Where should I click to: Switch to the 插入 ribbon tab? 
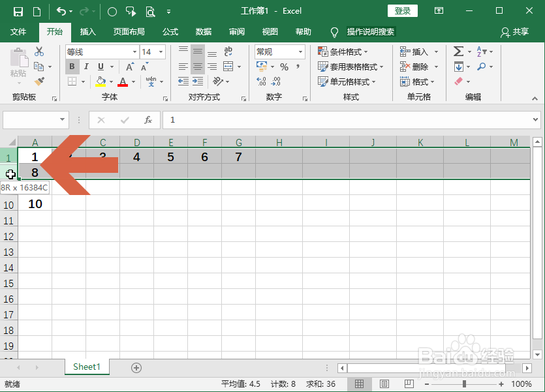pos(87,32)
